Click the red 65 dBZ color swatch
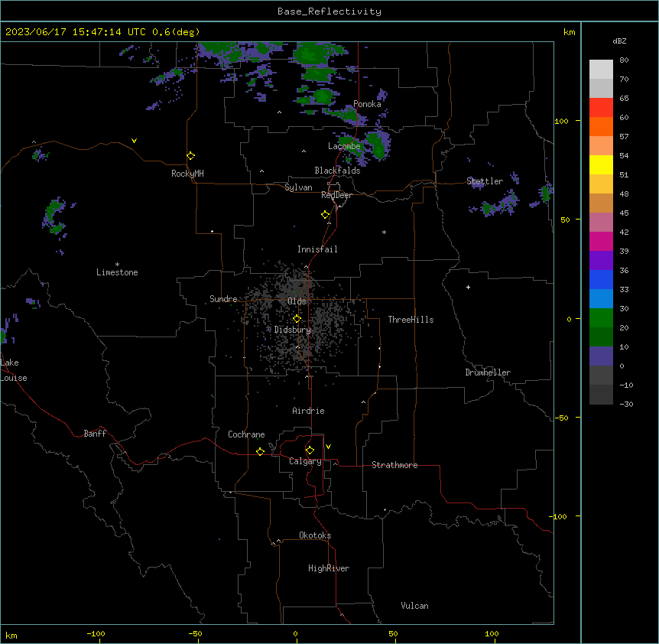 point(601,107)
